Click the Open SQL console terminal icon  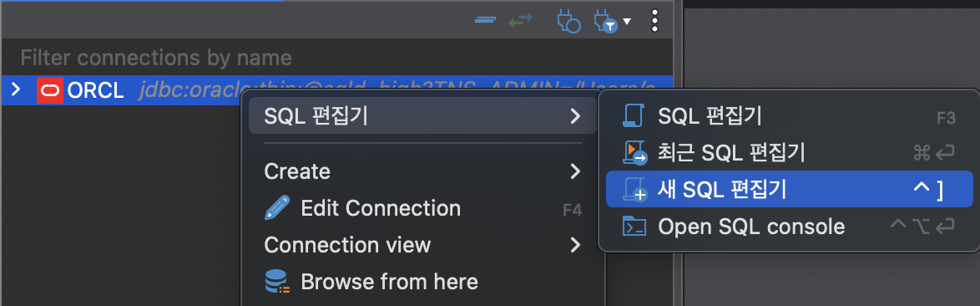point(634,226)
